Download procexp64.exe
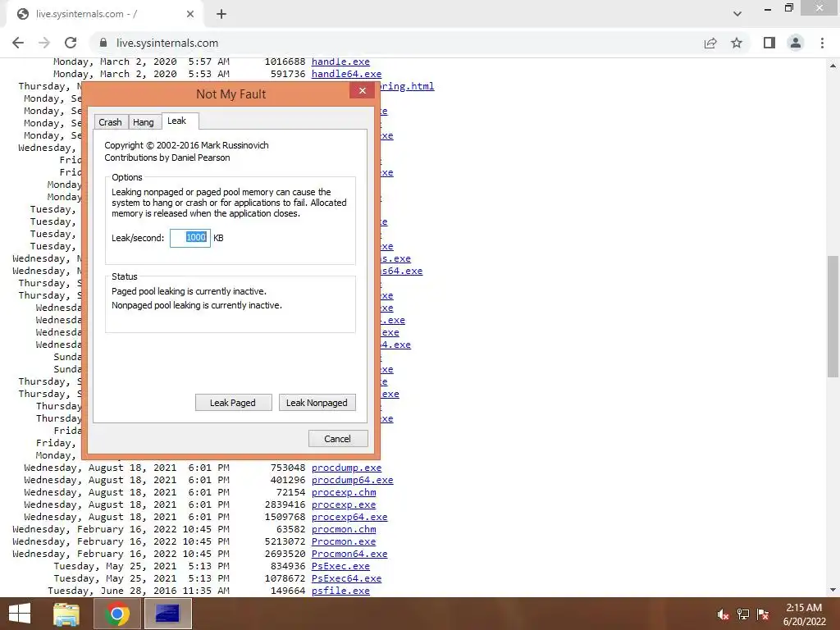The width and height of the screenshot is (840, 630). [349, 517]
